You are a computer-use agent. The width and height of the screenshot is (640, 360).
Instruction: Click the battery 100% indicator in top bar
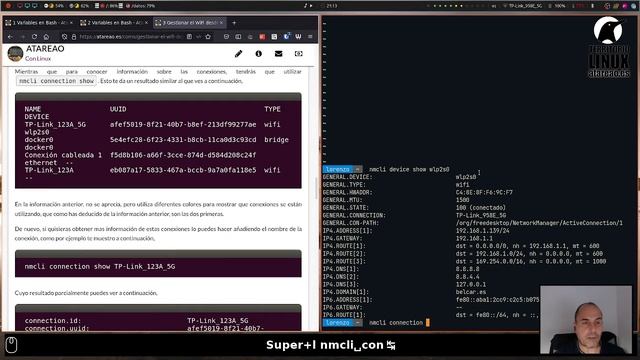coord(557,6)
